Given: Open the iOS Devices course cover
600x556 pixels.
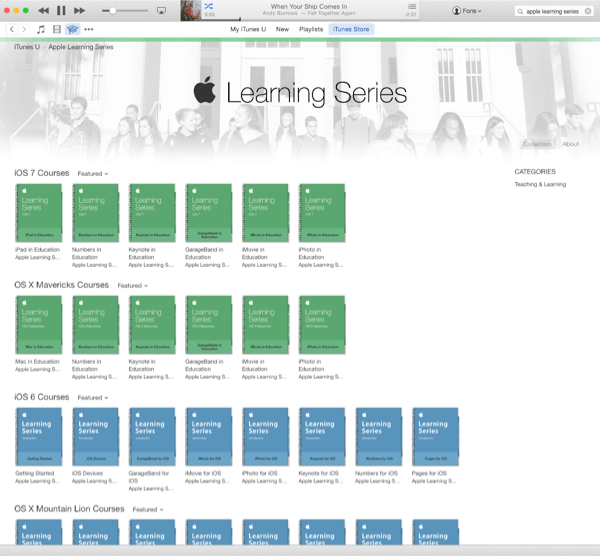Looking at the screenshot, I should (95, 437).
